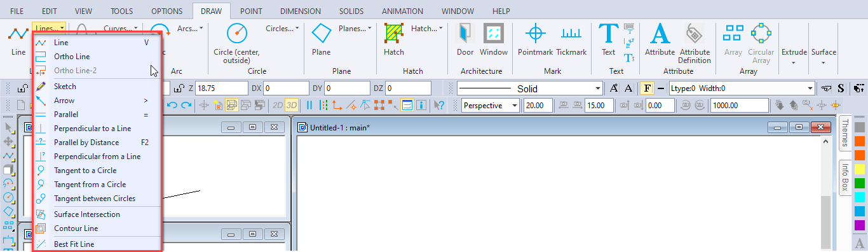Viewport: 868px width, 252px height.
Task: Open the Attribute Definition tool
Action: click(x=695, y=43)
